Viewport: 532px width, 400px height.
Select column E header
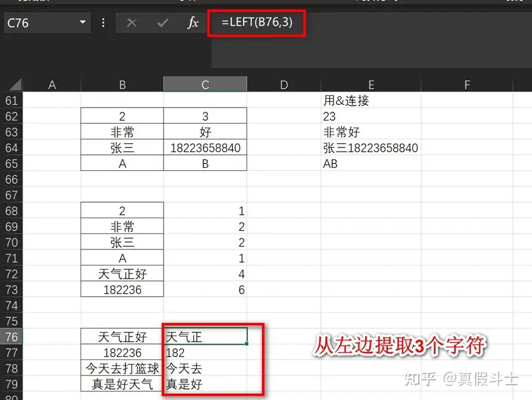(371, 85)
